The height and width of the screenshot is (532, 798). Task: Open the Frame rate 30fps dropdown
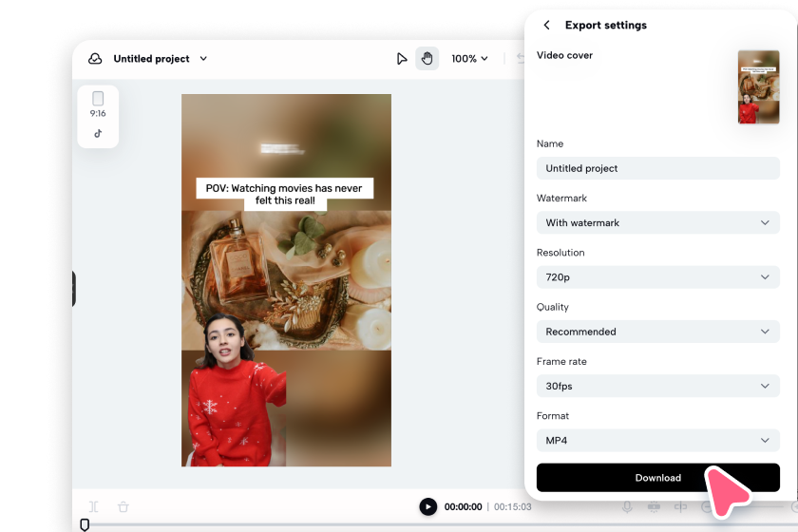(x=658, y=387)
